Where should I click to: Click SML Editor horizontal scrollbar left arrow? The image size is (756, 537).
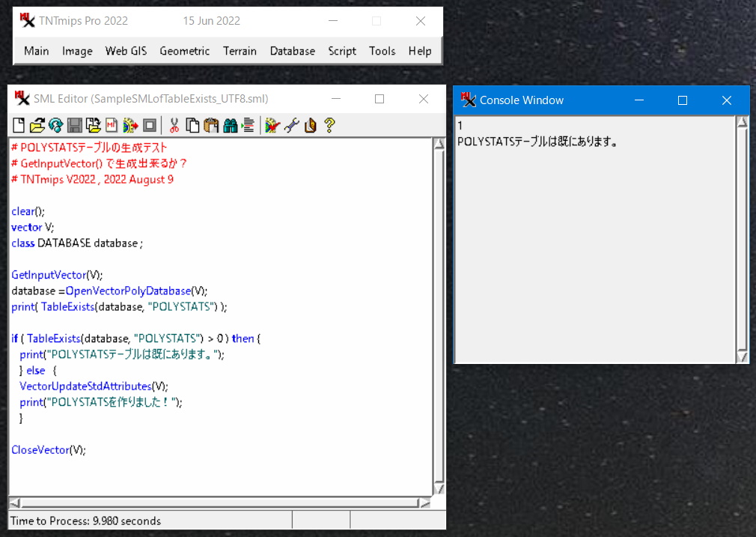14,503
